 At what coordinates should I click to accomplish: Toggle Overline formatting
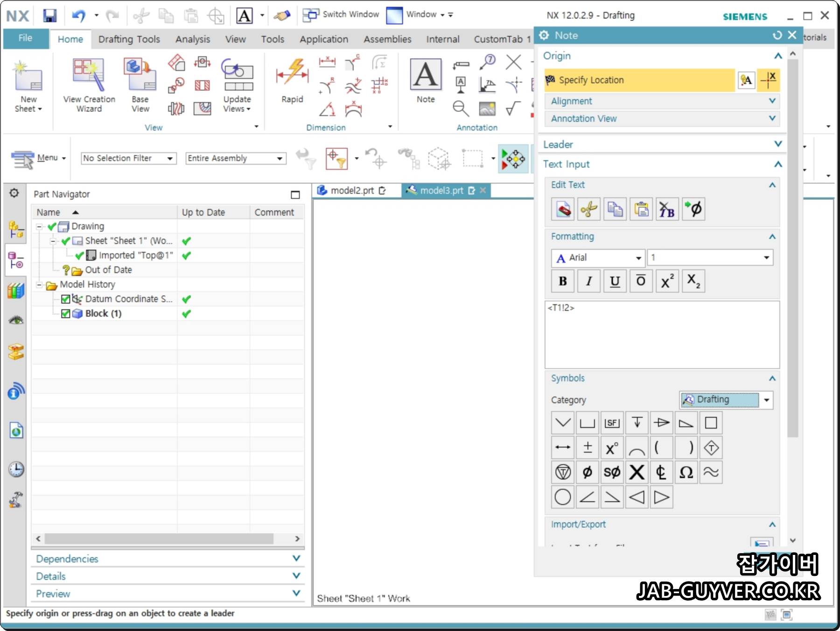pos(641,281)
